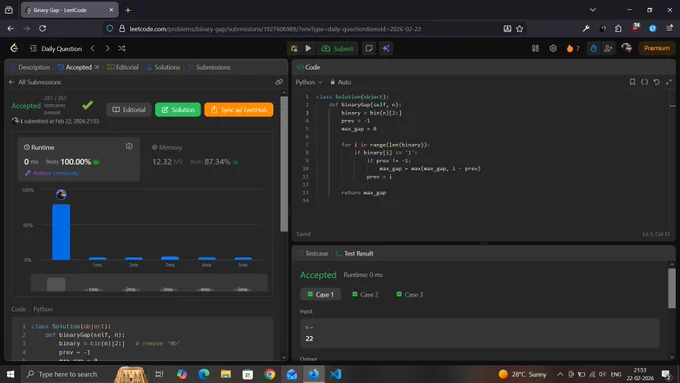The height and width of the screenshot is (383, 680).
Task: Toggle the Auto lock setting
Action: [x=340, y=82]
